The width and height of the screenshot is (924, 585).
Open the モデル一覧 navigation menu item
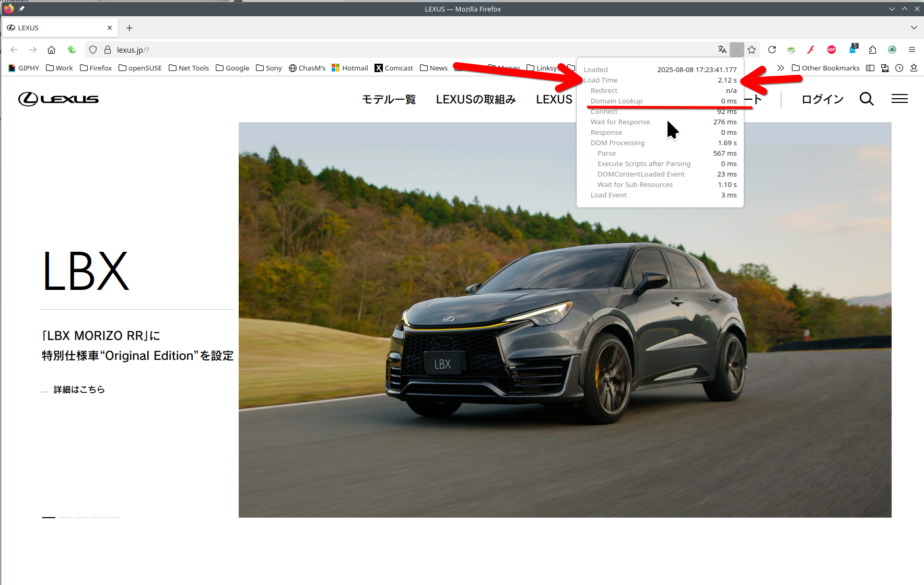tap(389, 99)
